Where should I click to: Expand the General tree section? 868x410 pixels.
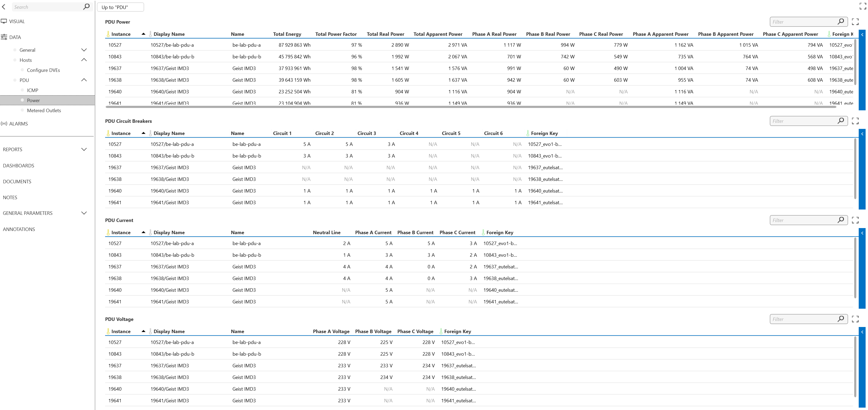(x=84, y=50)
